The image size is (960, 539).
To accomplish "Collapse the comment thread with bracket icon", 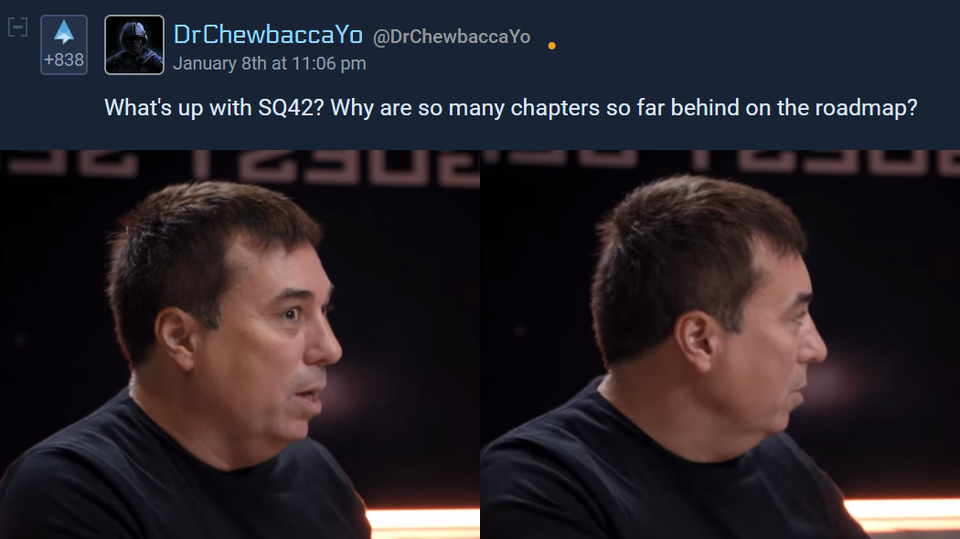I will 18,27.
